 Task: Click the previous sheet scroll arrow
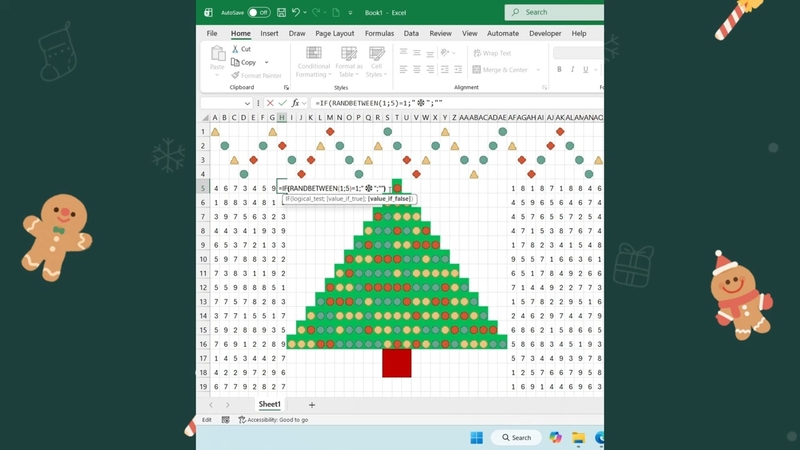click(211, 405)
